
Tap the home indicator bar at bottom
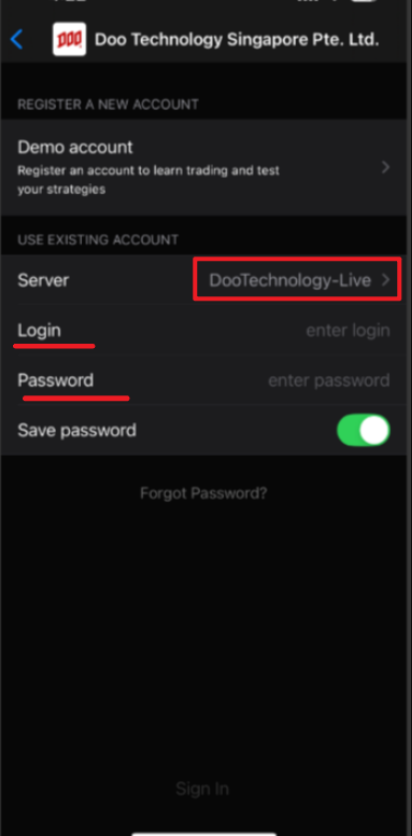[x=204, y=834]
